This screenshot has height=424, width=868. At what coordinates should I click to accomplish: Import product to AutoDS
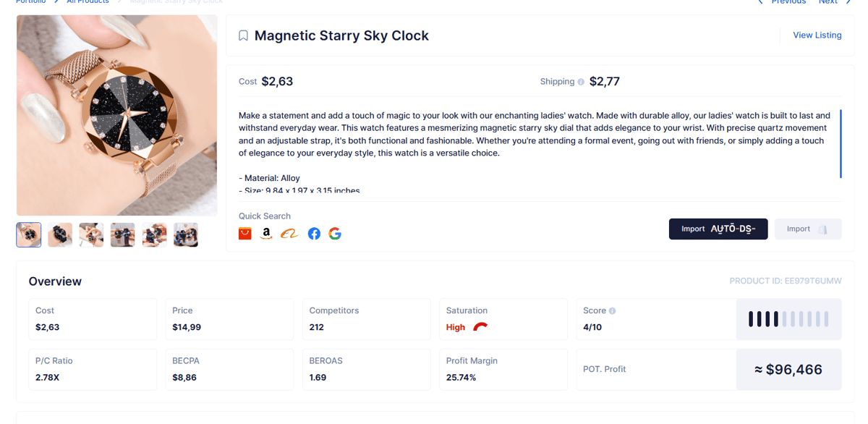coord(718,229)
